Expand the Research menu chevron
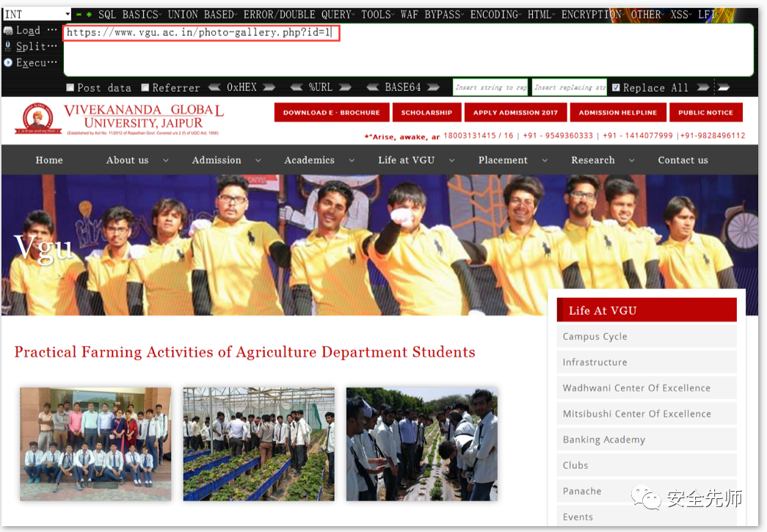The width and height of the screenshot is (767, 532). (632, 161)
